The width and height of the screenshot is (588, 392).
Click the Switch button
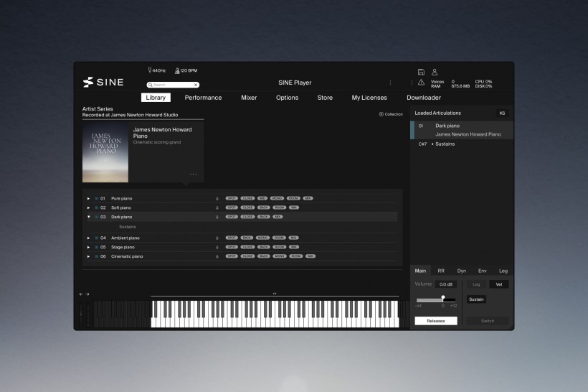488,321
